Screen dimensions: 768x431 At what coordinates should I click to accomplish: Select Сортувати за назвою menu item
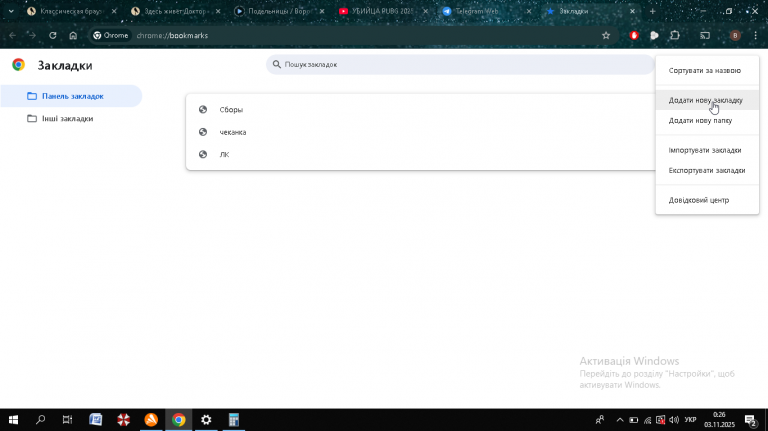tap(707, 71)
